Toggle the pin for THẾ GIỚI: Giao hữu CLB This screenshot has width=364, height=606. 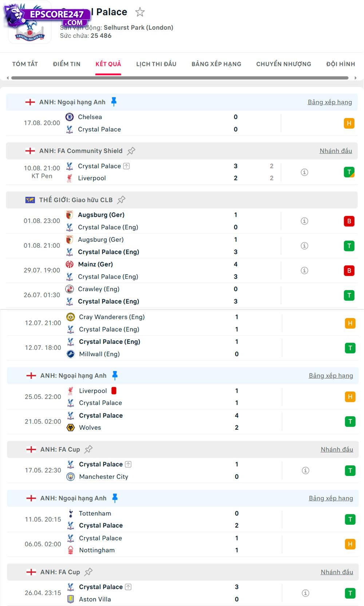[122, 199]
